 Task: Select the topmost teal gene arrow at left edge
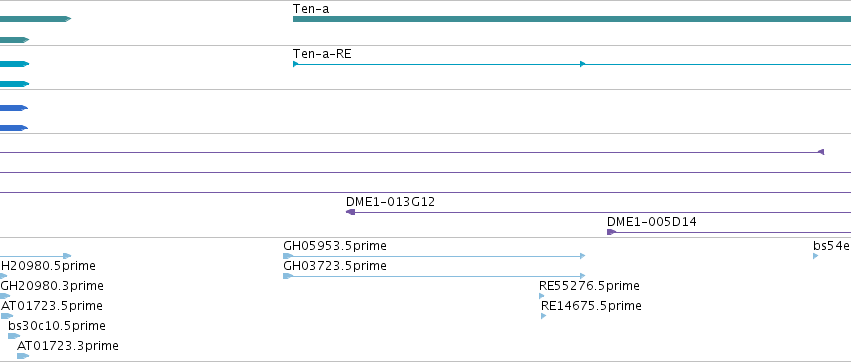coord(35,19)
